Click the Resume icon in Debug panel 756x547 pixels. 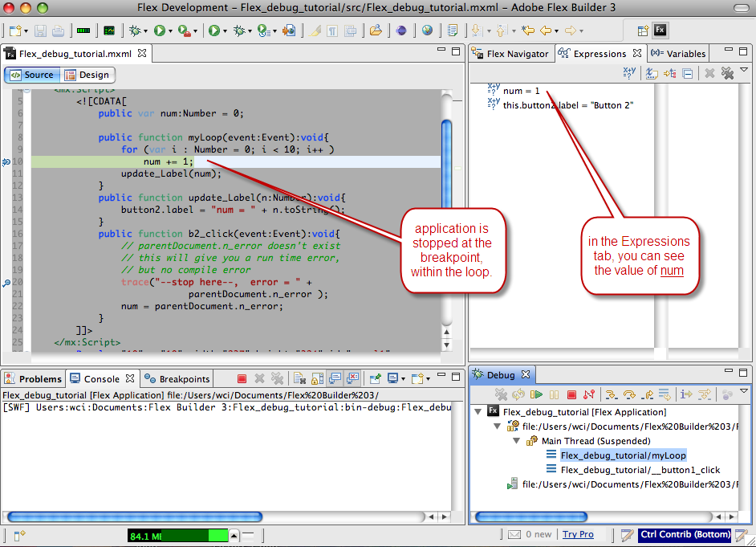click(536, 394)
